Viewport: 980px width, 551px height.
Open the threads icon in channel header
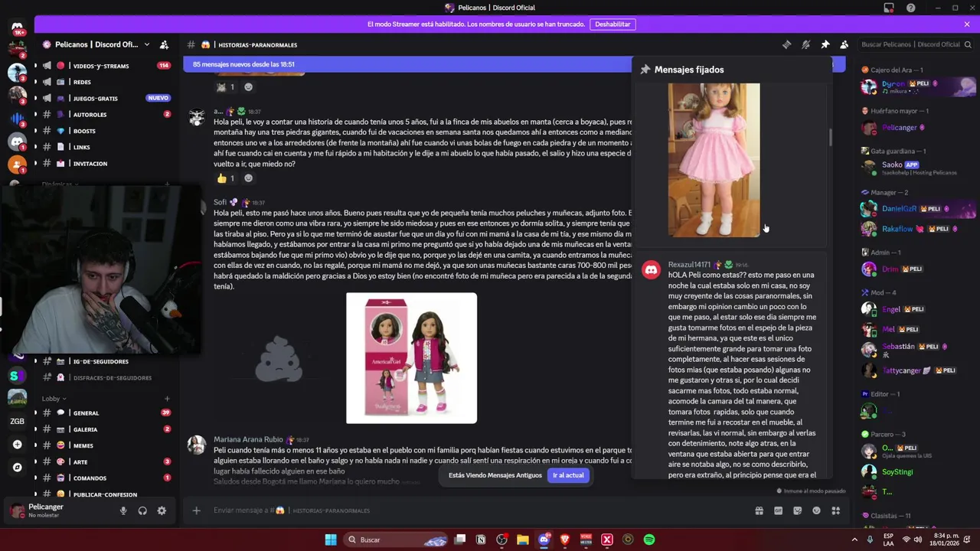click(786, 44)
